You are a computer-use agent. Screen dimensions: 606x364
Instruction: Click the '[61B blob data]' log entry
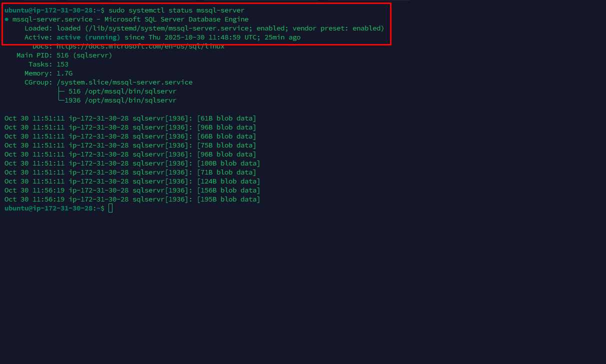click(226, 118)
